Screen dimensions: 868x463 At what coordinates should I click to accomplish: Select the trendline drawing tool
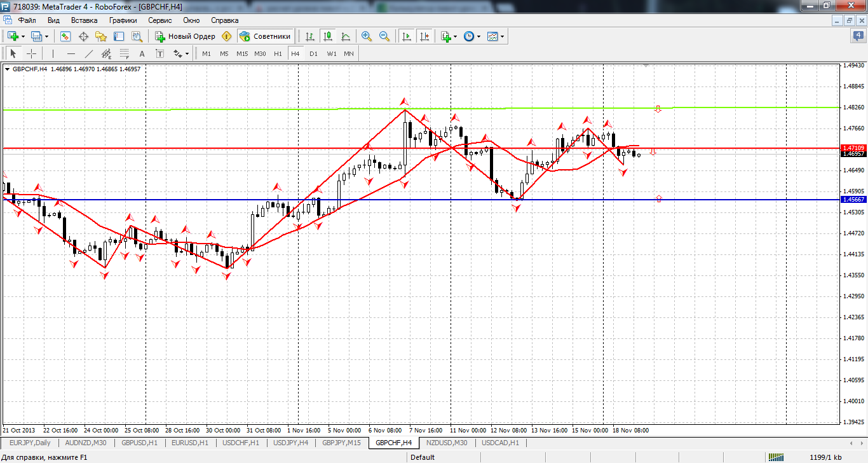(x=88, y=53)
